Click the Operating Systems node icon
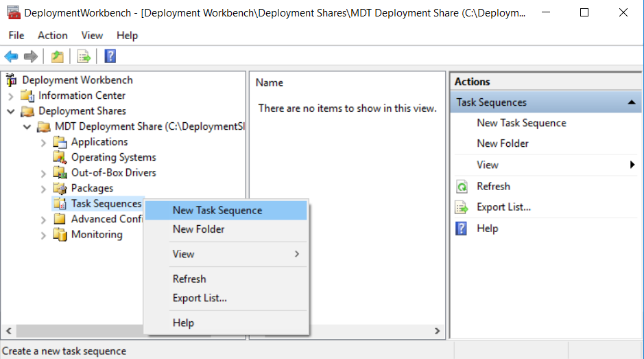Screen dimensions: 644x359 coord(60,157)
